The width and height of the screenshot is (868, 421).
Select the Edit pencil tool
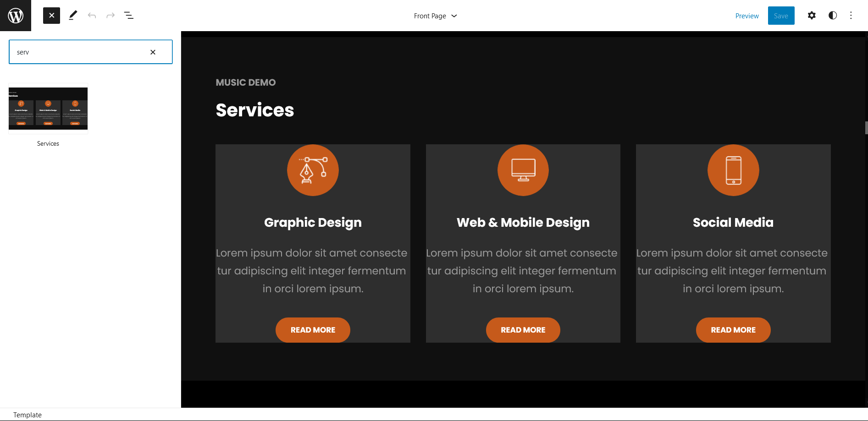73,16
